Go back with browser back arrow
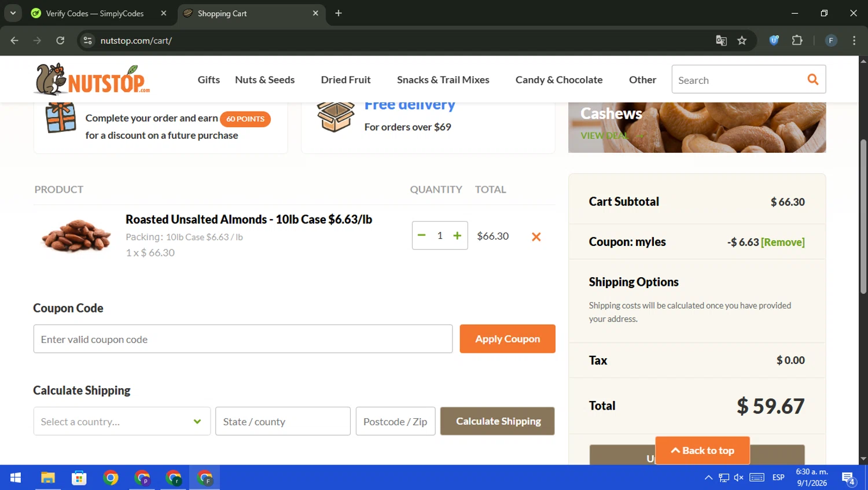Image resolution: width=868 pixels, height=490 pixels. coord(14,40)
